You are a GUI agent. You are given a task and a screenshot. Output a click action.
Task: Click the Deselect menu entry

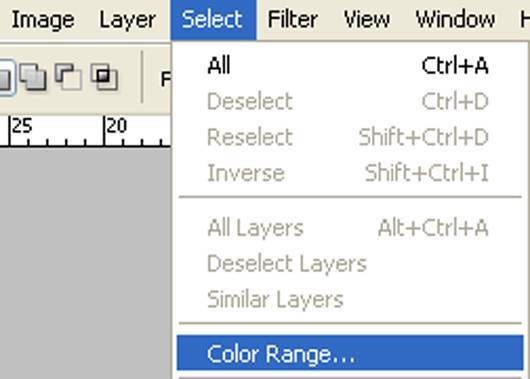point(350,101)
